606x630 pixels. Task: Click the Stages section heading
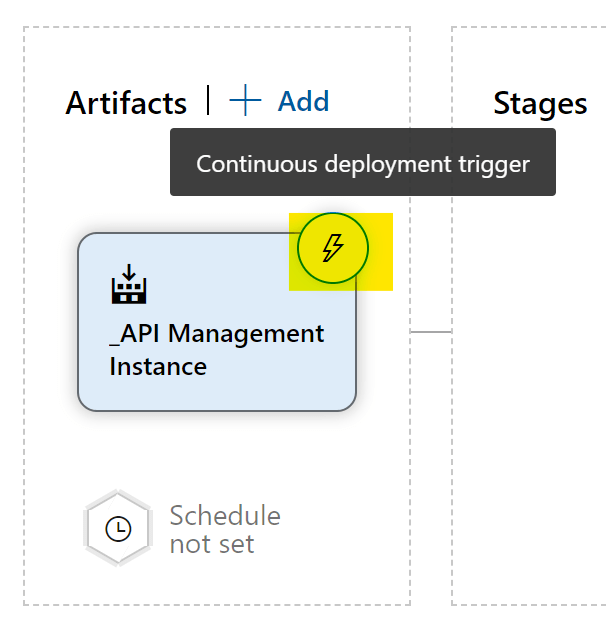(540, 103)
